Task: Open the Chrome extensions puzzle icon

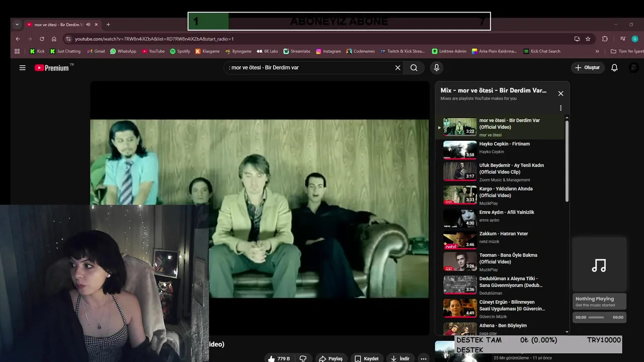Action: [605, 39]
